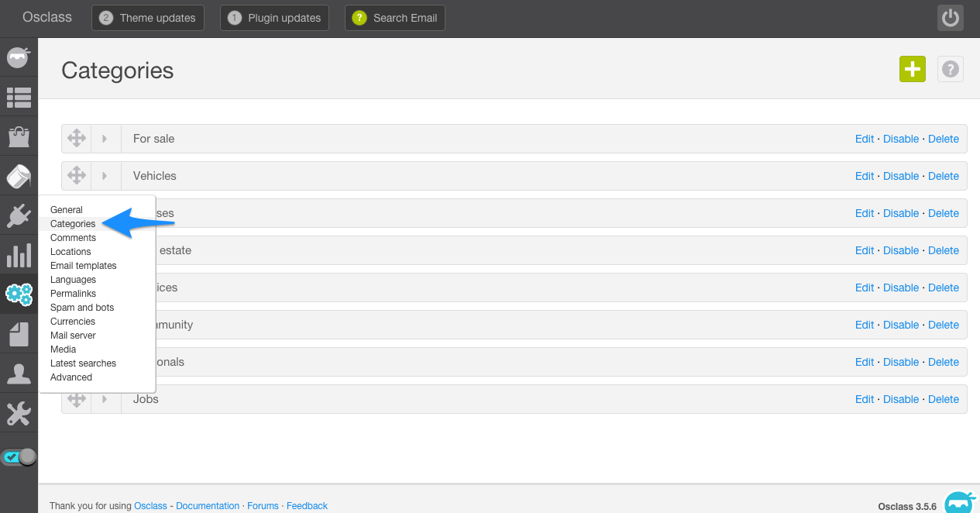Toggle the sidebar compact mode switch
980x513 pixels.
(x=19, y=457)
